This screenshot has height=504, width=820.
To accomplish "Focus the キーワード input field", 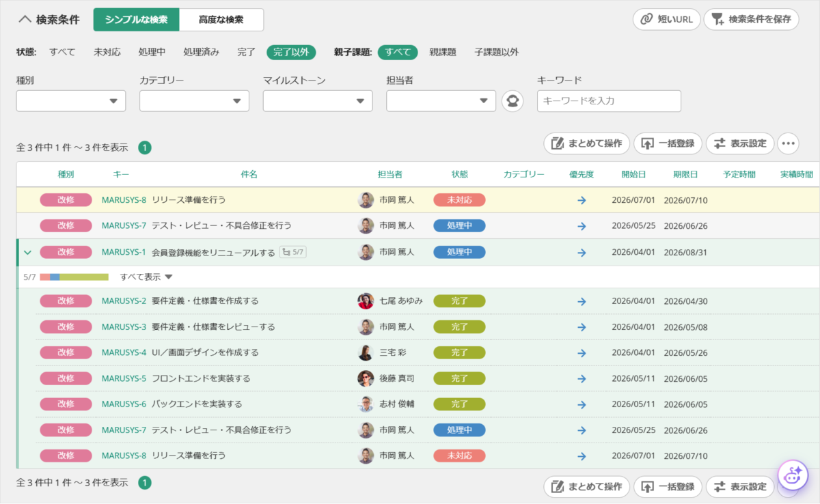I will click(x=610, y=101).
